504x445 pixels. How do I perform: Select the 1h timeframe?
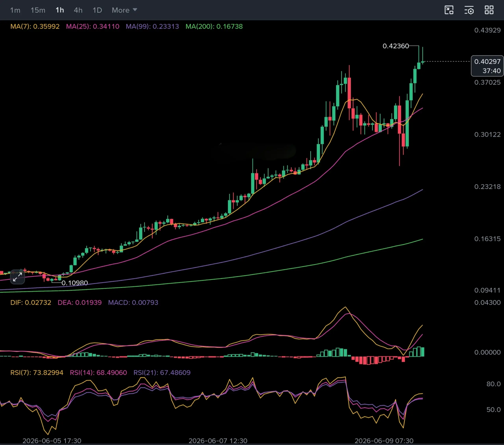click(60, 10)
